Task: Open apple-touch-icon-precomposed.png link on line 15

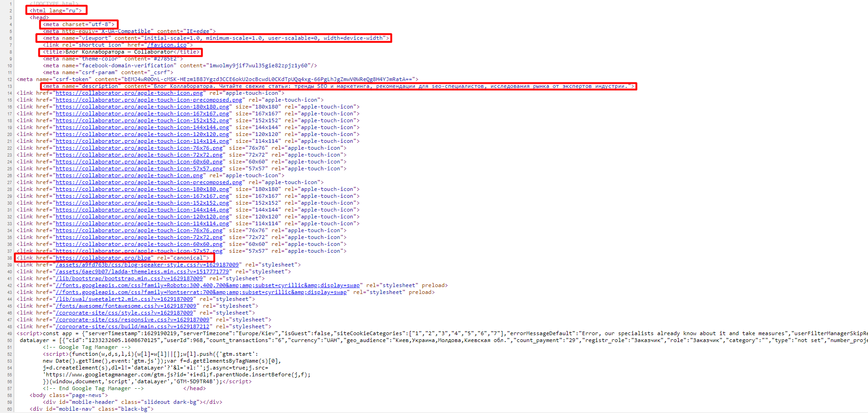Action: click(x=149, y=100)
